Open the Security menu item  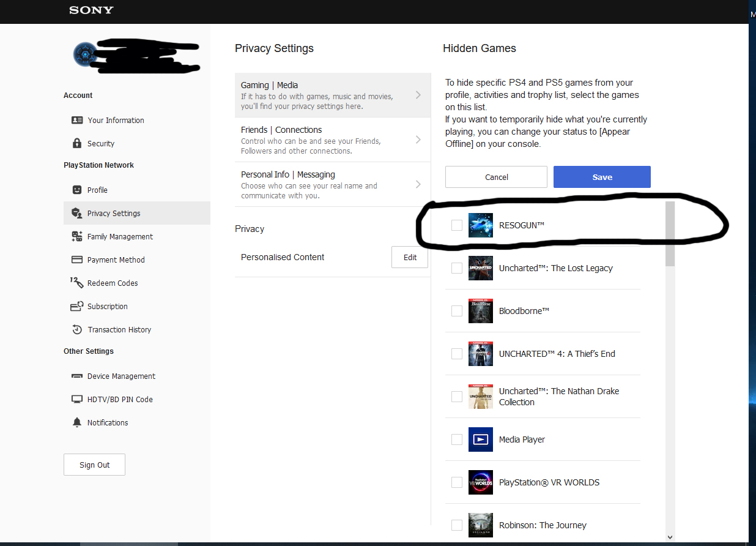tap(137, 143)
